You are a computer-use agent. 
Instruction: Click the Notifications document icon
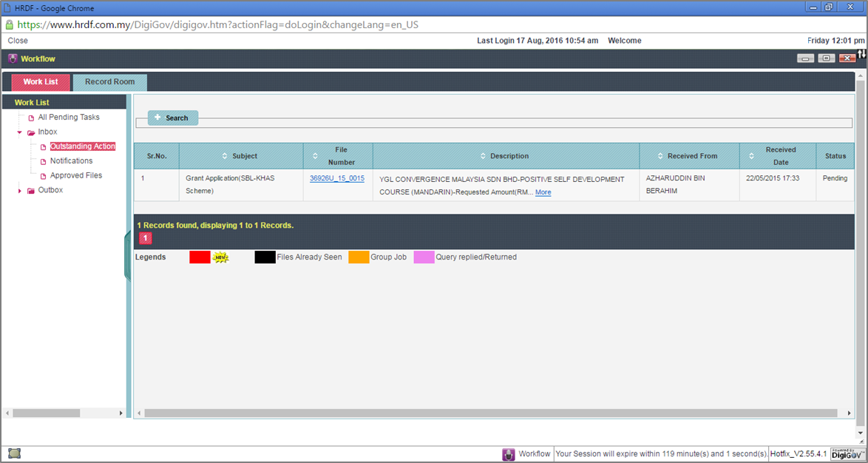43,161
